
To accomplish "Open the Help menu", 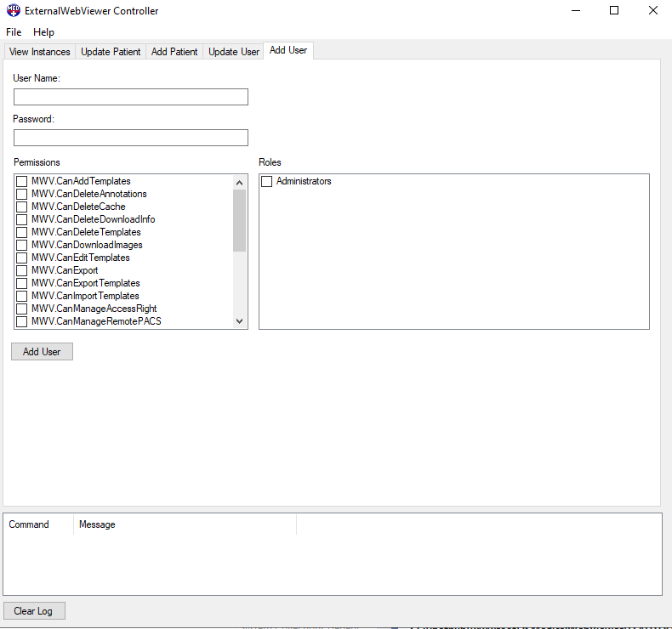I will [43, 32].
